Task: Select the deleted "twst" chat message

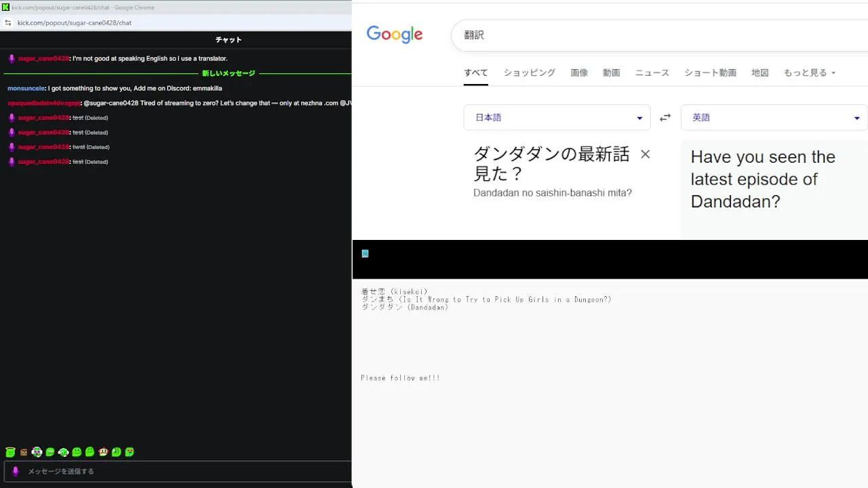Action: 79,147
